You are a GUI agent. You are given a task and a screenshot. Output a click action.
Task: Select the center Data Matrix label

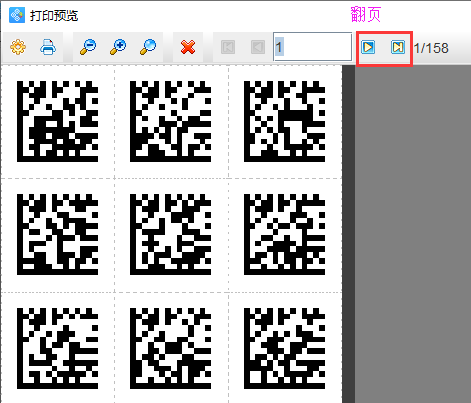171,234
